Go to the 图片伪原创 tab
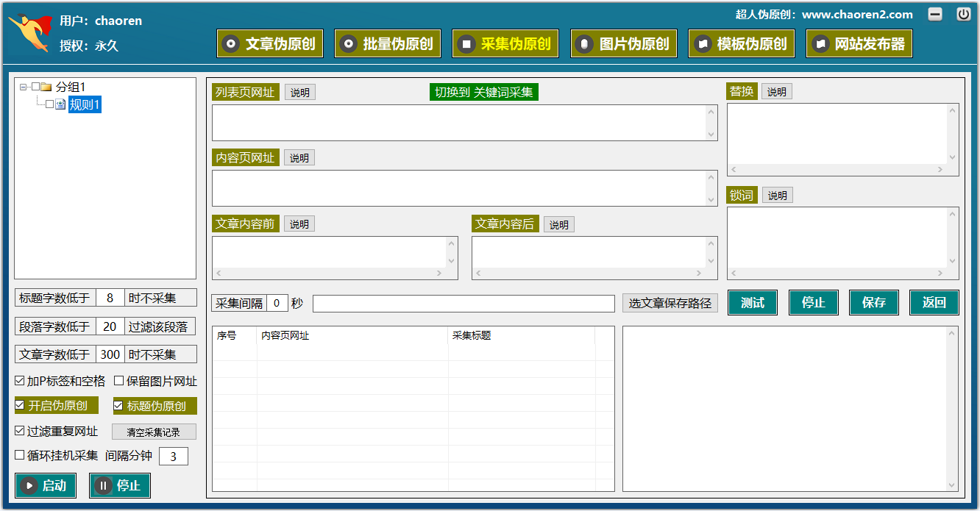This screenshot has width=980, height=511. click(x=624, y=43)
